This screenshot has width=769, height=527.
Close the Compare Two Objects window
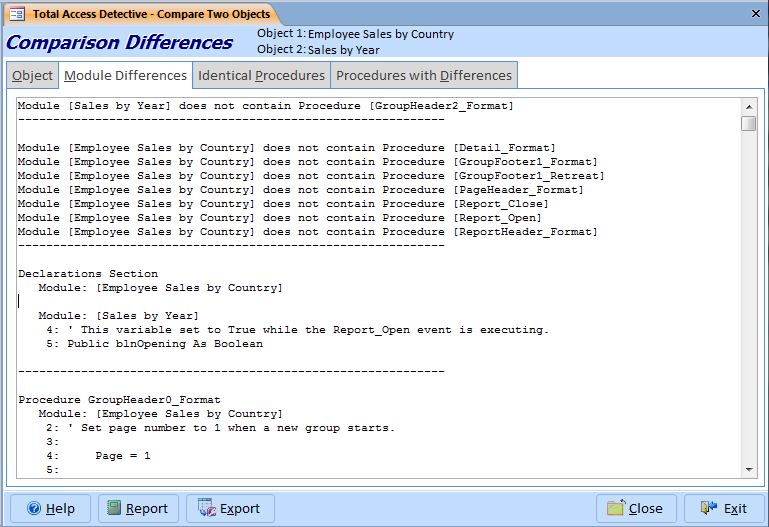click(756, 14)
